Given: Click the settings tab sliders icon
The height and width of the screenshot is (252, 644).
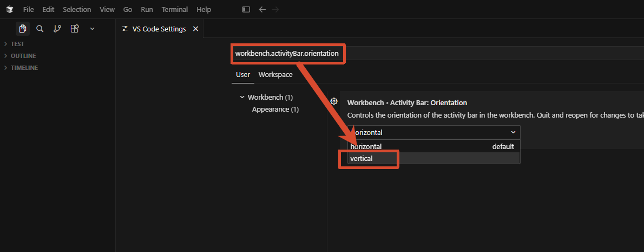Looking at the screenshot, I should coord(124,29).
